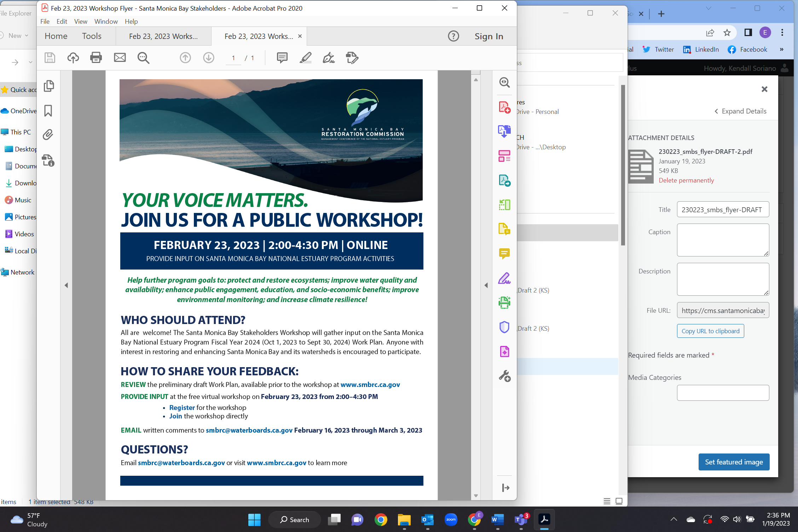Open the Protect shield tool in right pane

(504, 327)
